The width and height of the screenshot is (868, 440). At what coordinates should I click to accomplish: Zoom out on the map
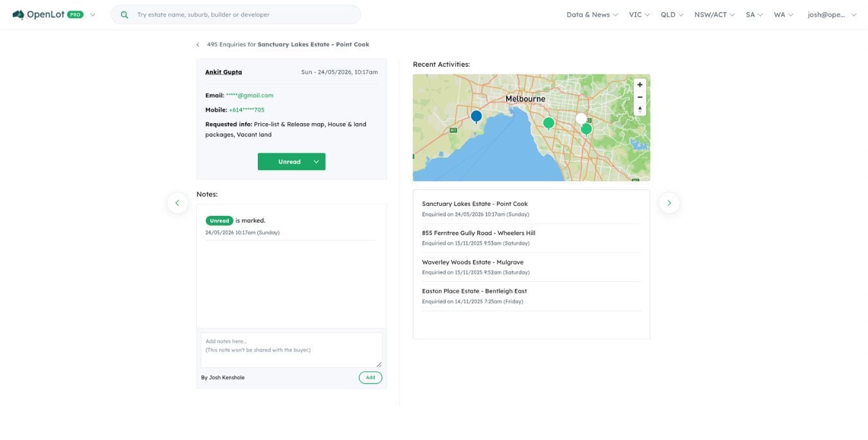[640, 97]
